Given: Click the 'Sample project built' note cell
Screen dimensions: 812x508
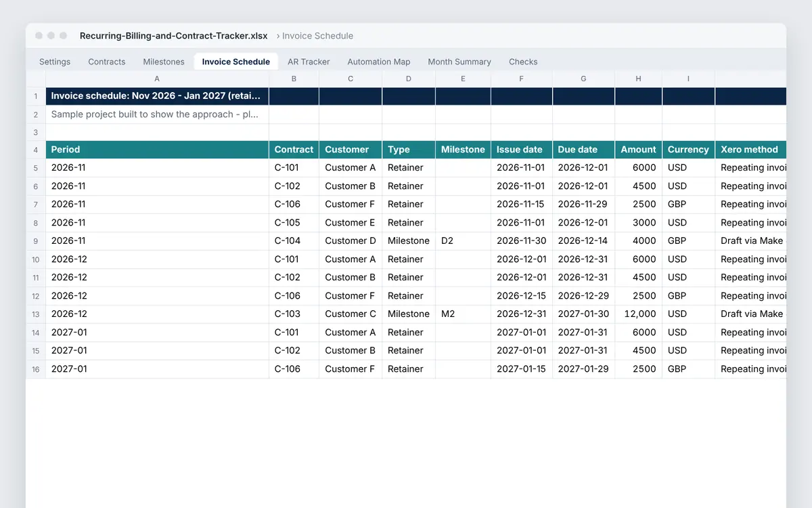Looking at the screenshot, I should (x=157, y=114).
